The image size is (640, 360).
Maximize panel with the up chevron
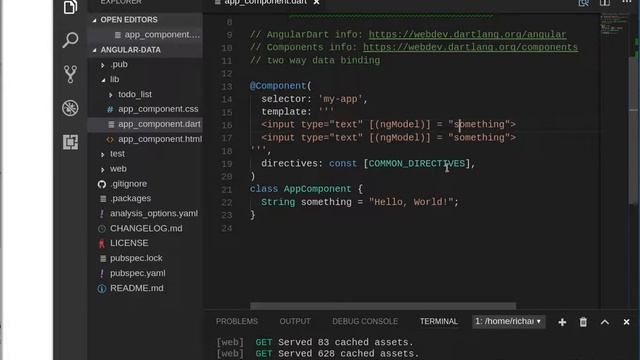coord(605,322)
